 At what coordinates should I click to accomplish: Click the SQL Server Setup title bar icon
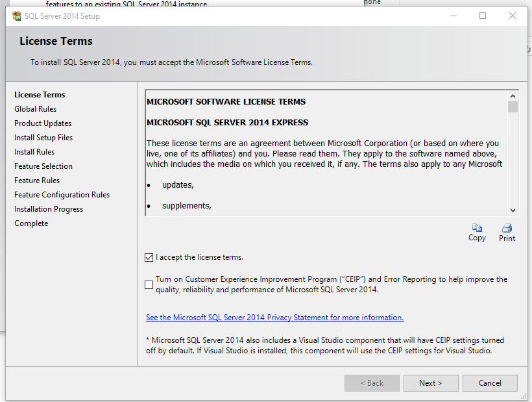pyautogui.click(x=16, y=16)
